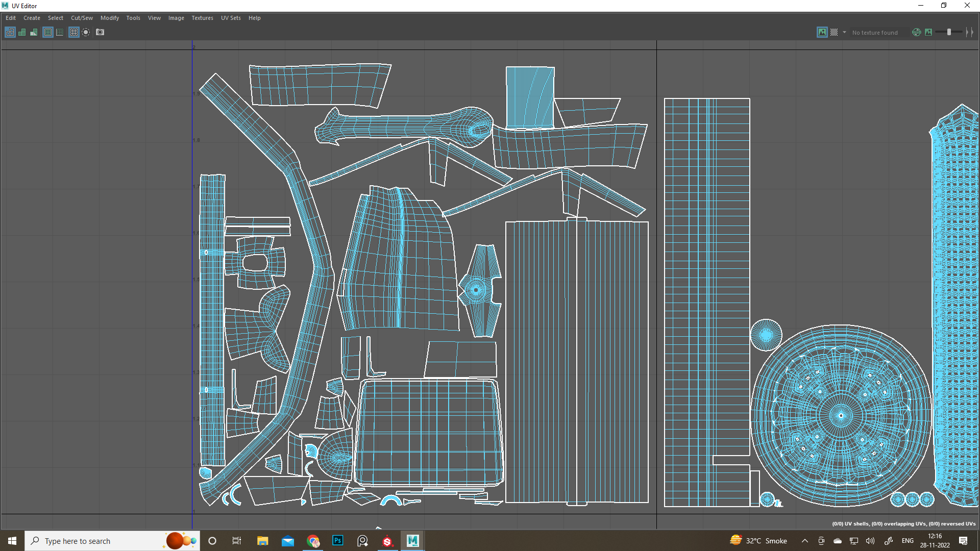Click the Maya logo in title bar
The image size is (980, 551).
[5, 6]
